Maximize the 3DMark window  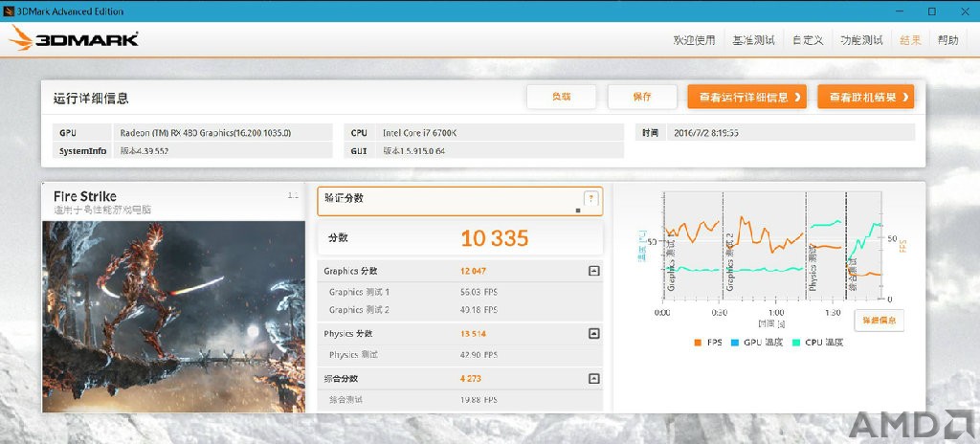click(932, 11)
